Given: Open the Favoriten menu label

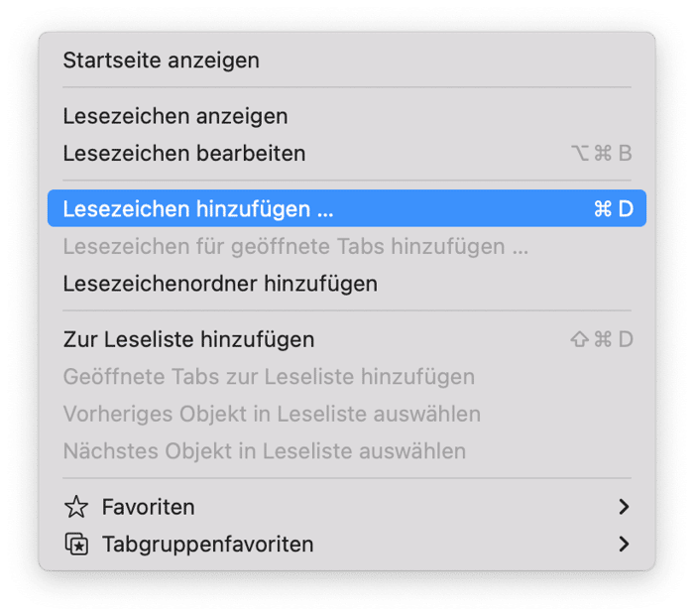Looking at the screenshot, I should (149, 507).
